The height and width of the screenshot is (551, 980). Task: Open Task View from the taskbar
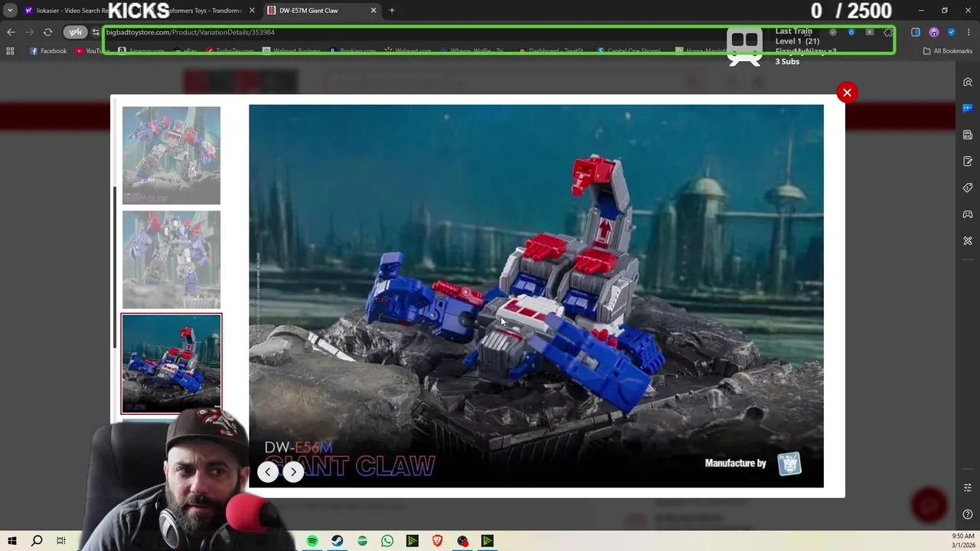[61, 541]
